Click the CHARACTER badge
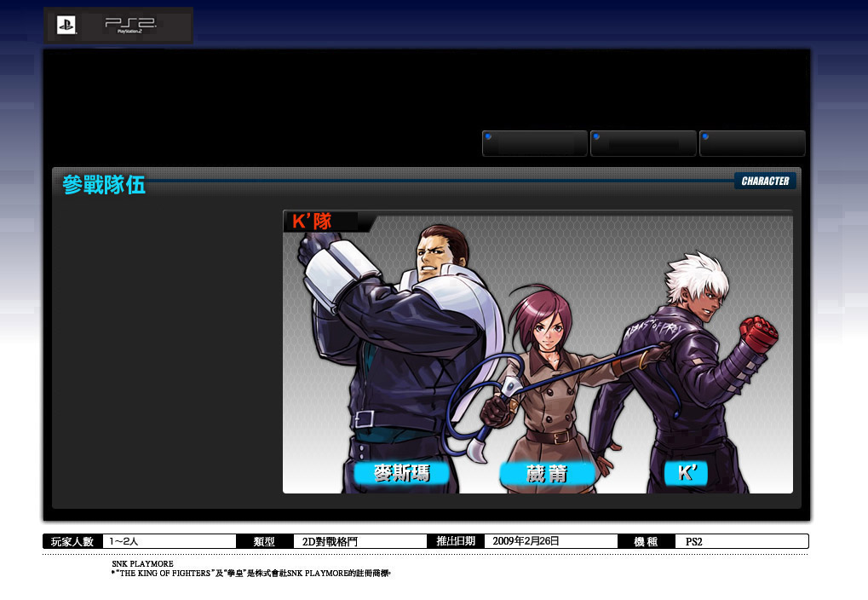This screenshot has width=868, height=600. click(x=764, y=181)
